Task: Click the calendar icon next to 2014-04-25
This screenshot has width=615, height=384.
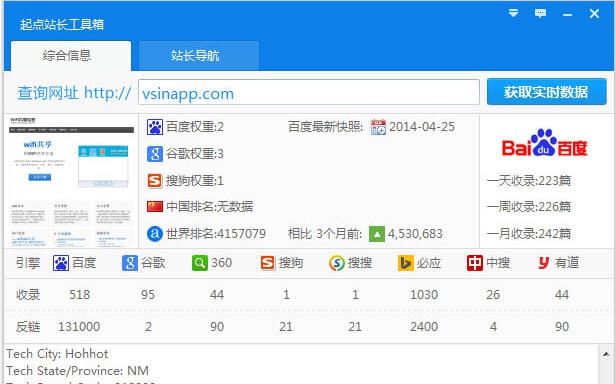Action: (378, 127)
